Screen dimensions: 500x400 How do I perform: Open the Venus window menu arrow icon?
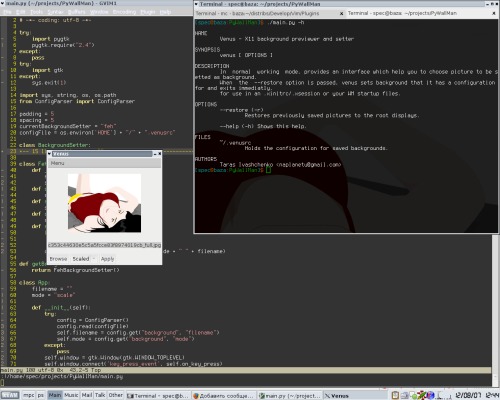pyautogui.click(x=50, y=154)
